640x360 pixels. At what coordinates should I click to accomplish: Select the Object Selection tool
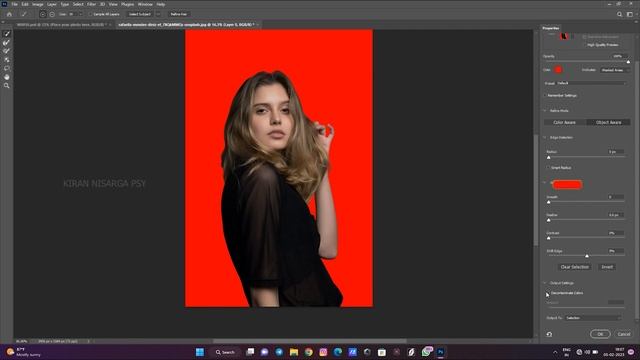tap(7, 60)
